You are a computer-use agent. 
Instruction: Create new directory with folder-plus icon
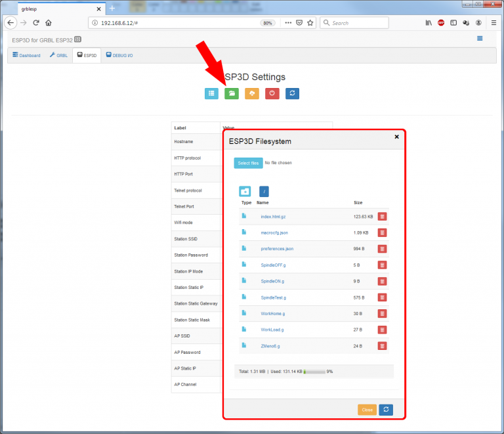click(245, 192)
